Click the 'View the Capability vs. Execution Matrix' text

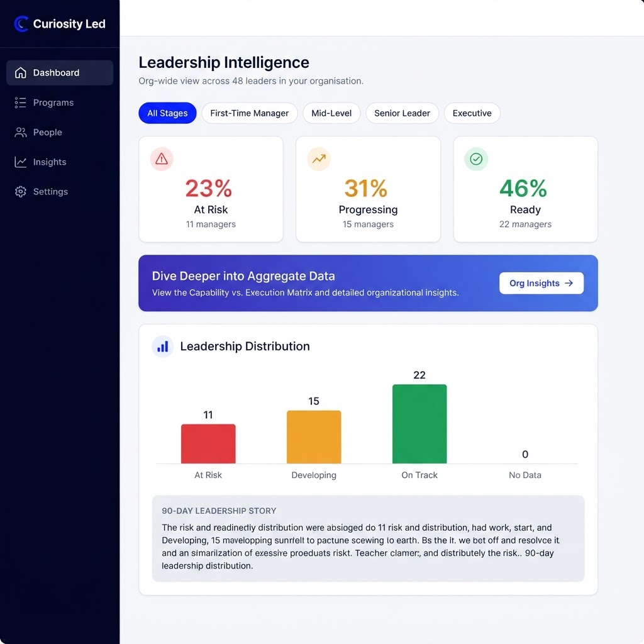click(x=305, y=292)
